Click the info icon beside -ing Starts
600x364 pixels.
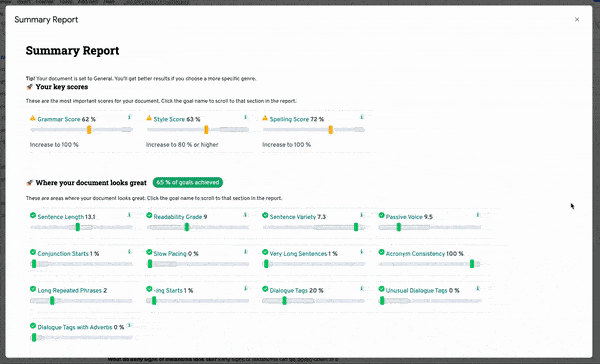pos(246,288)
